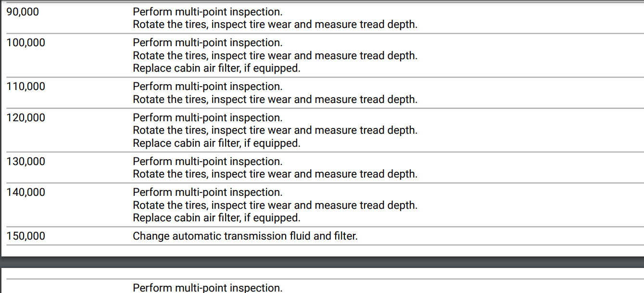Click the 140,000 mileage entry
Viewport: 644px width, 293px height.
click(26, 192)
